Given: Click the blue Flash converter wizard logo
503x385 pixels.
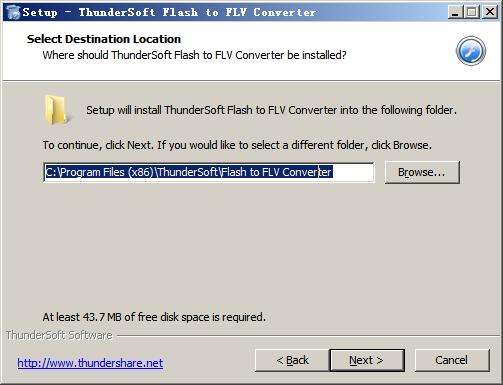Looking at the screenshot, I should [x=471, y=51].
